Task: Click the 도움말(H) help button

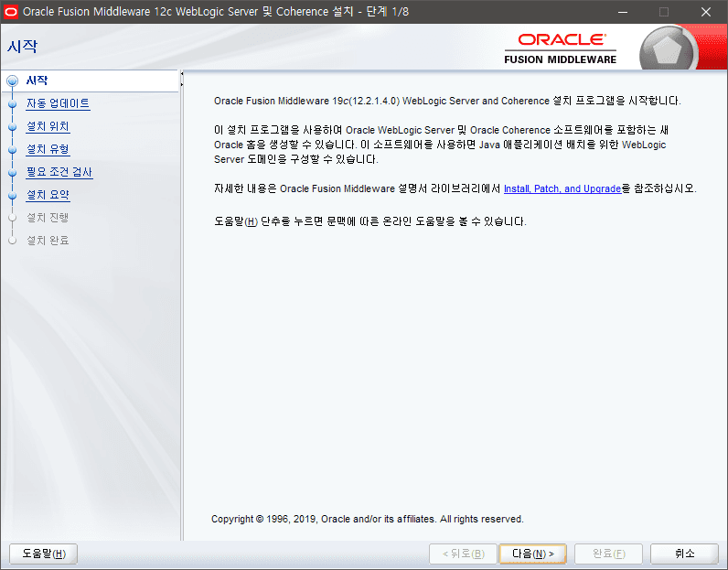Action: [44, 554]
